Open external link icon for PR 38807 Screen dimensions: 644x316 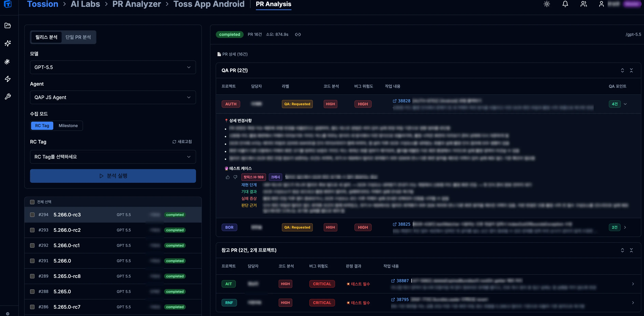pos(393,281)
